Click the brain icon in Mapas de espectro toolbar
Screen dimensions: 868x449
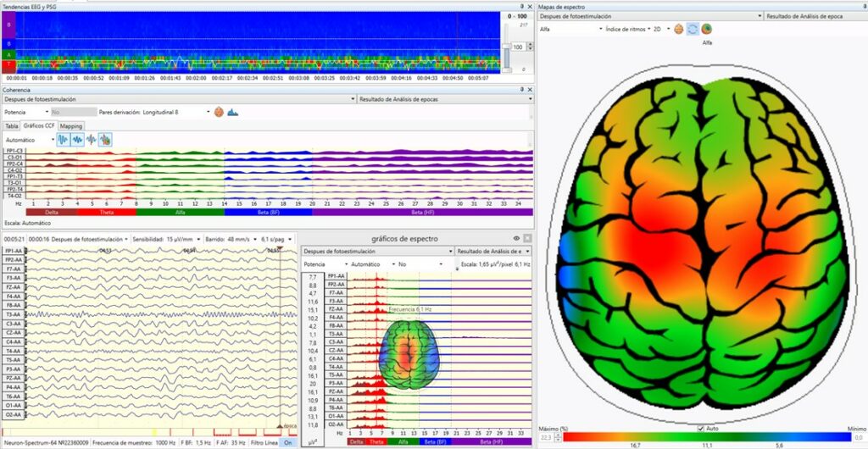679,29
